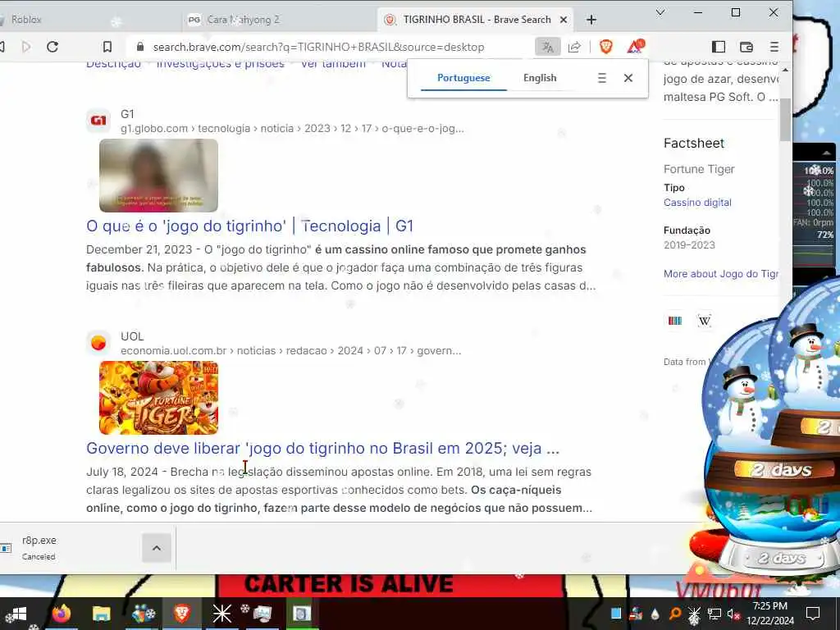Open Brave browser taskbar icon
Screen dimensions: 840x630
click(182, 614)
